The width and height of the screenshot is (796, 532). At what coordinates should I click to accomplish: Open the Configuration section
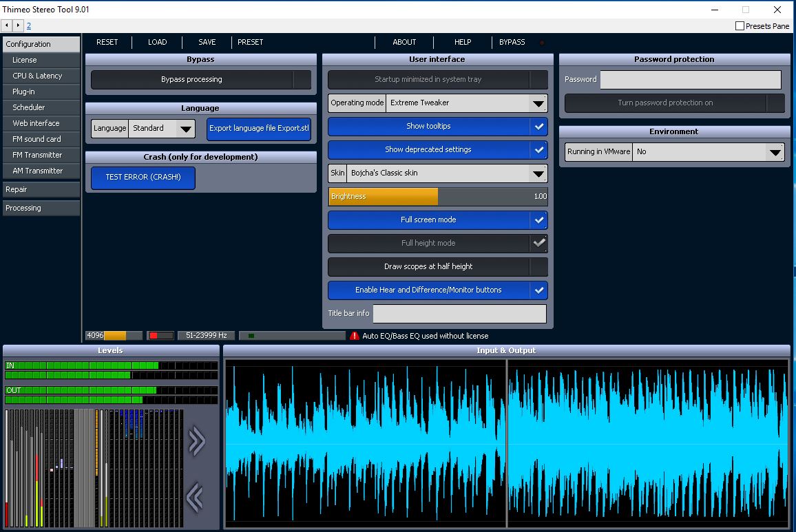pos(41,44)
